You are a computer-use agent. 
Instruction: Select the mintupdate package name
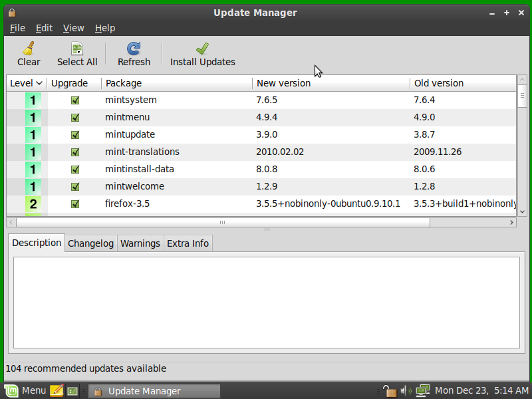click(x=130, y=135)
